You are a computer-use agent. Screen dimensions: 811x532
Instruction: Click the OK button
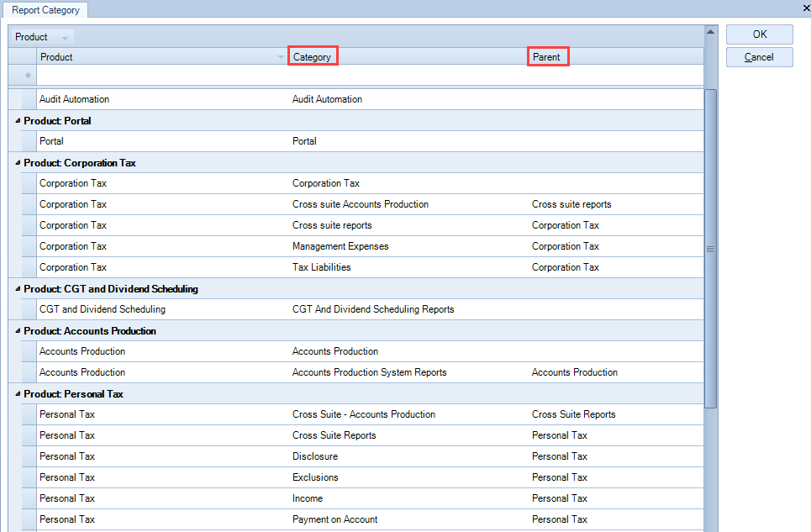tap(759, 34)
